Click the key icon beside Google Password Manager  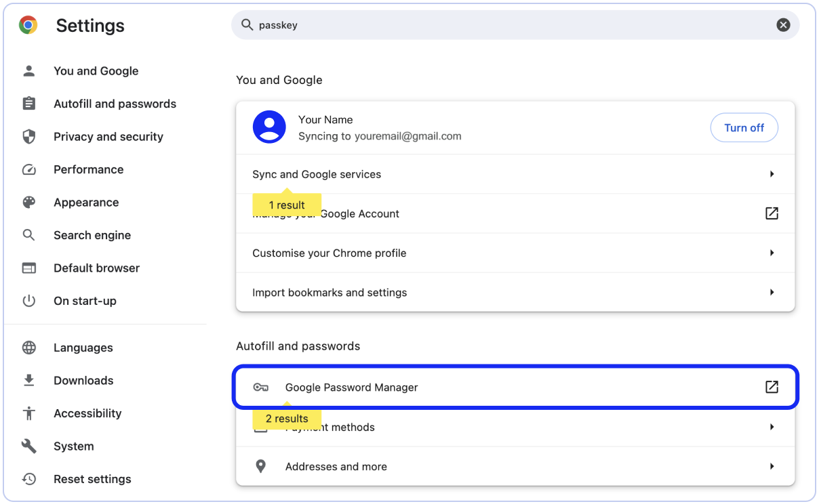(x=260, y=387)
